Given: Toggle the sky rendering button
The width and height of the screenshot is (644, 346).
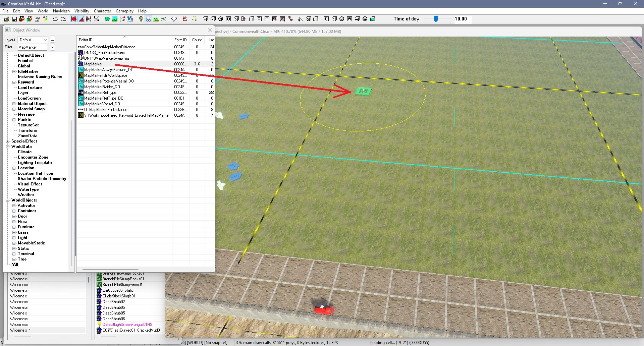Looking at the screenshot, I should [x=149, y=19].
